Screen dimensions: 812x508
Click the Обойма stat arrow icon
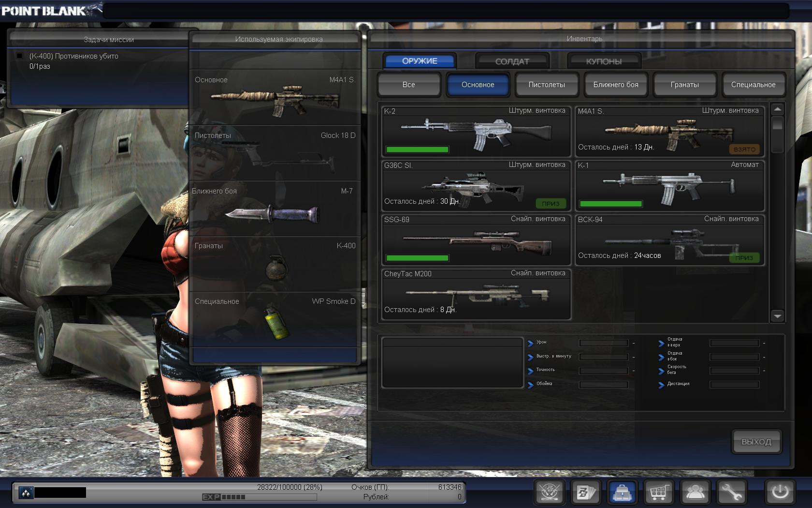pyautogui.click(x=530, y=385)
